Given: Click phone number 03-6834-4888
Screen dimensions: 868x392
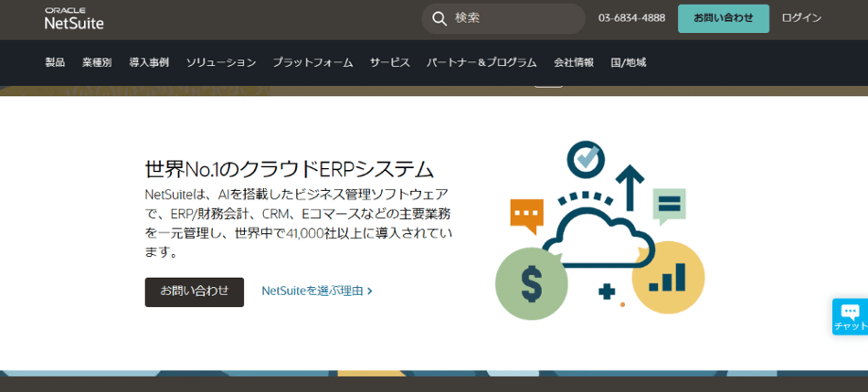Looking at the screenshot, I should pos(631,18).
